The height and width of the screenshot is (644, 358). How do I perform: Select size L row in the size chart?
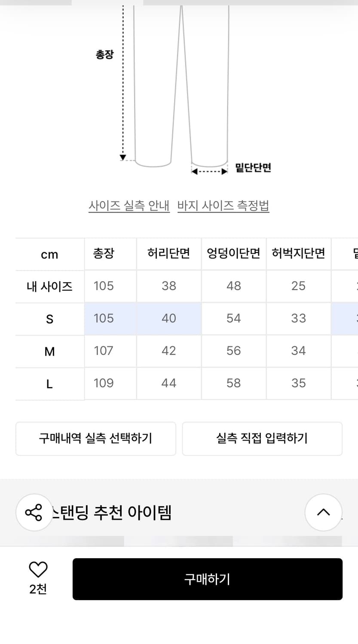point(49,383)
